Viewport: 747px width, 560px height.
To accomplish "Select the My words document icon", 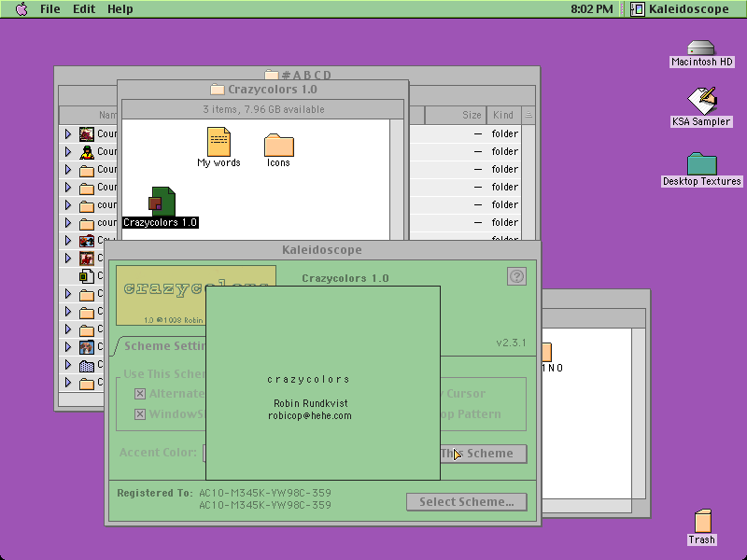I will tap(219, 142).
